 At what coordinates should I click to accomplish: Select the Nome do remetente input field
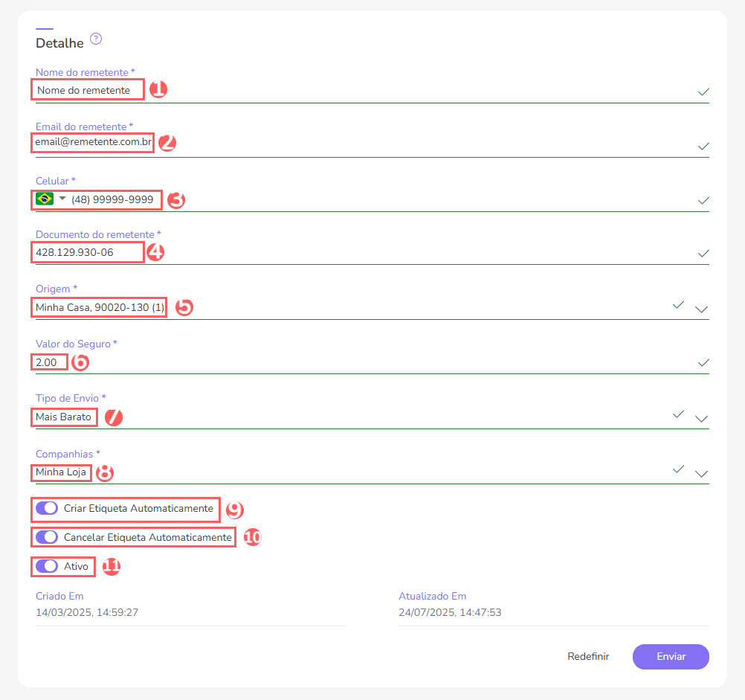click(87, 89)
